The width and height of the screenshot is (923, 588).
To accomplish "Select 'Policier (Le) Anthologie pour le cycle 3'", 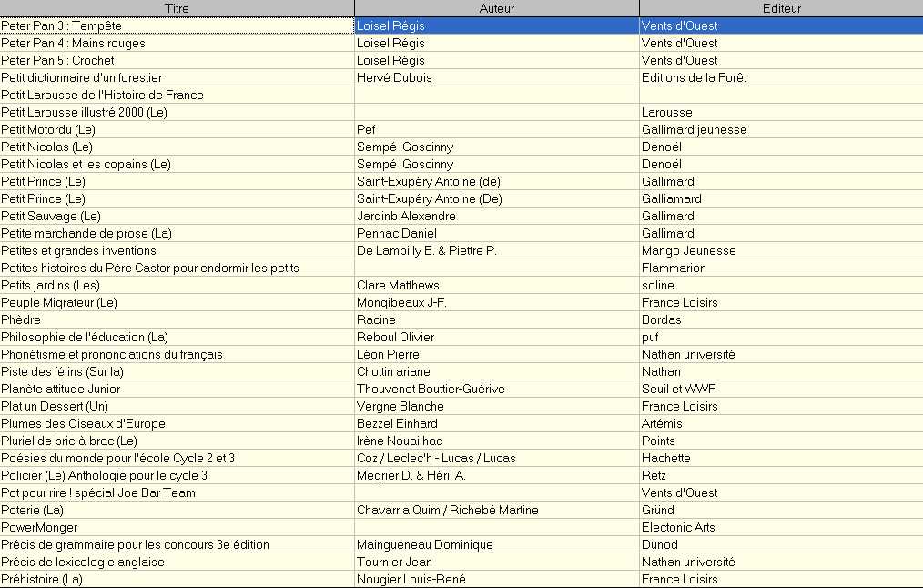I will pyautogui.click(x=104, y=475).
